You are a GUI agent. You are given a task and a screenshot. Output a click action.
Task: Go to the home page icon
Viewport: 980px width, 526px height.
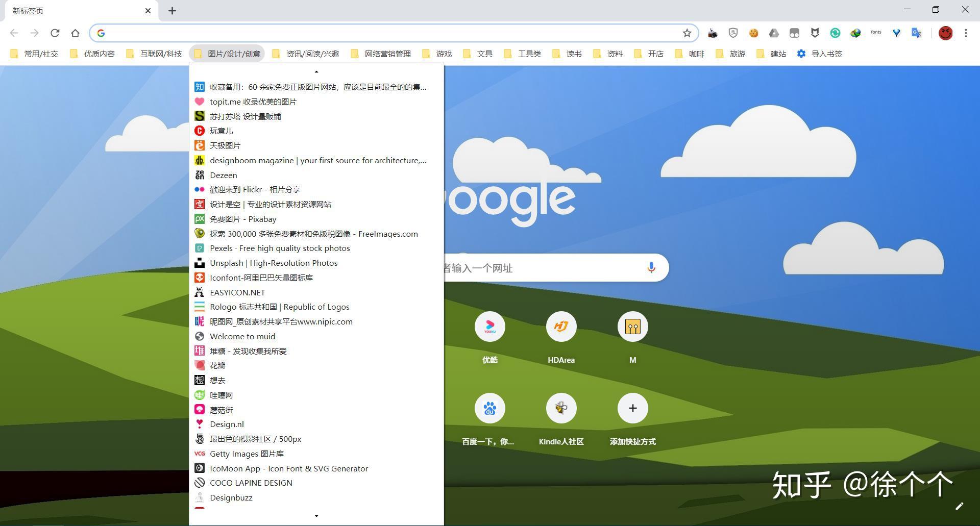tap(75, 33)
